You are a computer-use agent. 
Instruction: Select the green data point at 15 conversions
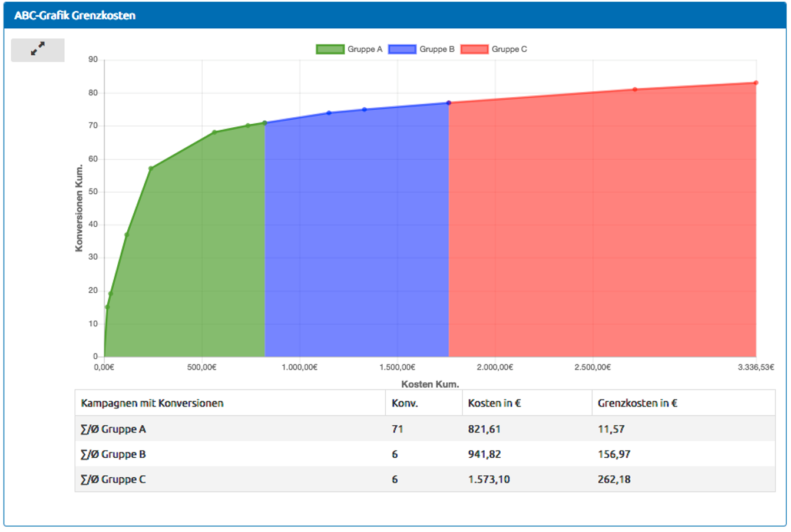pyautogui.click(x=107, y=307)
